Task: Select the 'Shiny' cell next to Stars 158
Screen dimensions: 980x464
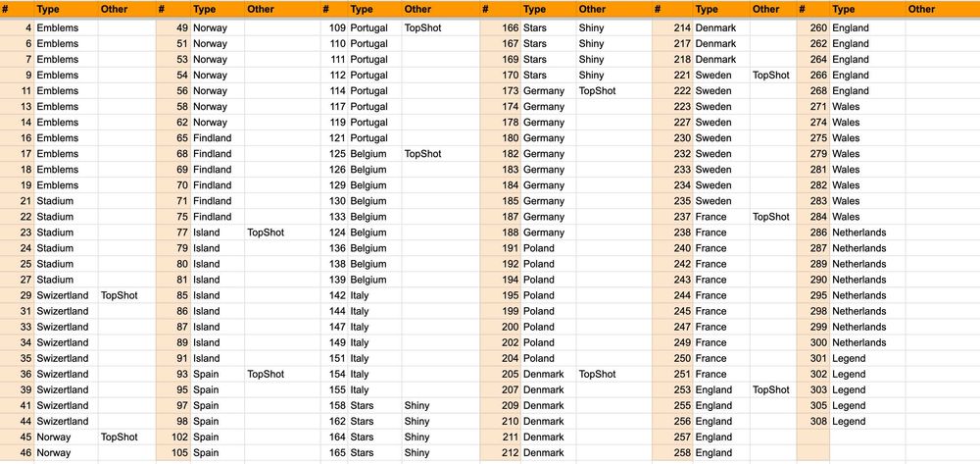Action: click(441, 405)
